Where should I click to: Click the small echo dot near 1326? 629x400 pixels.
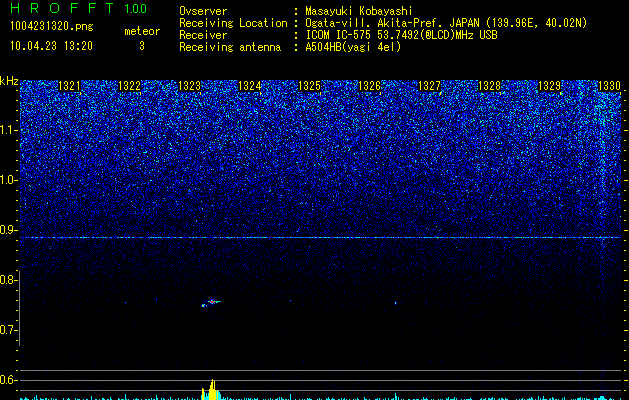(396, 303)
